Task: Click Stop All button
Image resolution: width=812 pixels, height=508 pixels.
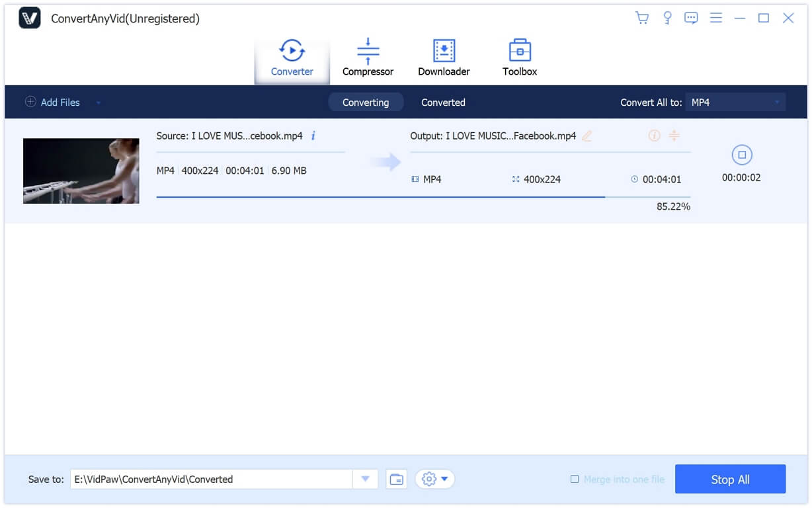Action: 730,480
